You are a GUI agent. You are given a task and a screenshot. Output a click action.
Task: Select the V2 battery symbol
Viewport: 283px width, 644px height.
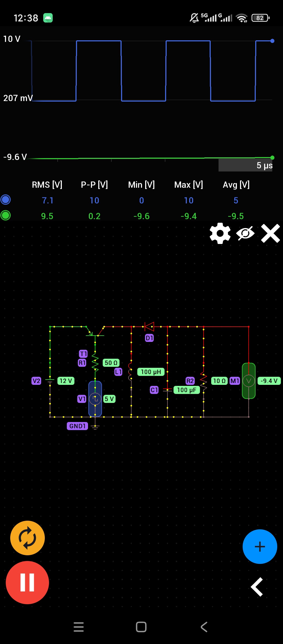[x=50, y=381]
